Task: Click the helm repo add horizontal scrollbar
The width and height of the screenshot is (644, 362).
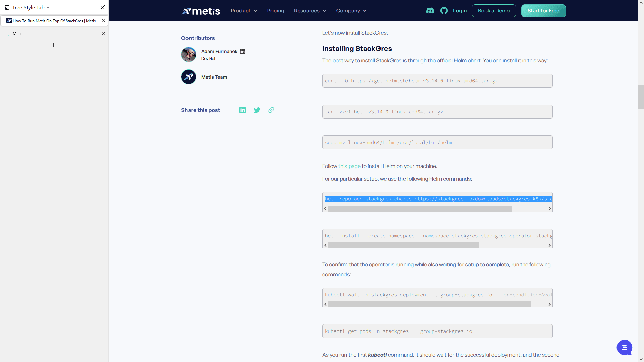Action: [420, 209]
